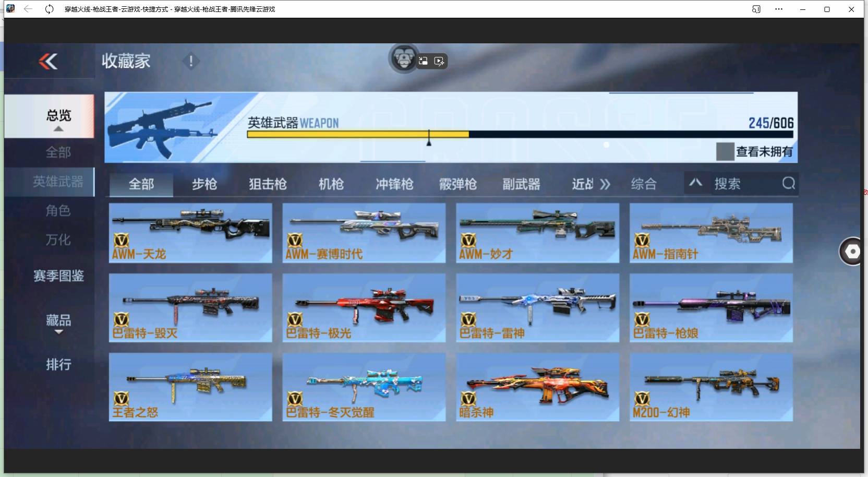Click the monkey avatar floating icon
This screenshot has width=868, height=477.
click(403, 58)
